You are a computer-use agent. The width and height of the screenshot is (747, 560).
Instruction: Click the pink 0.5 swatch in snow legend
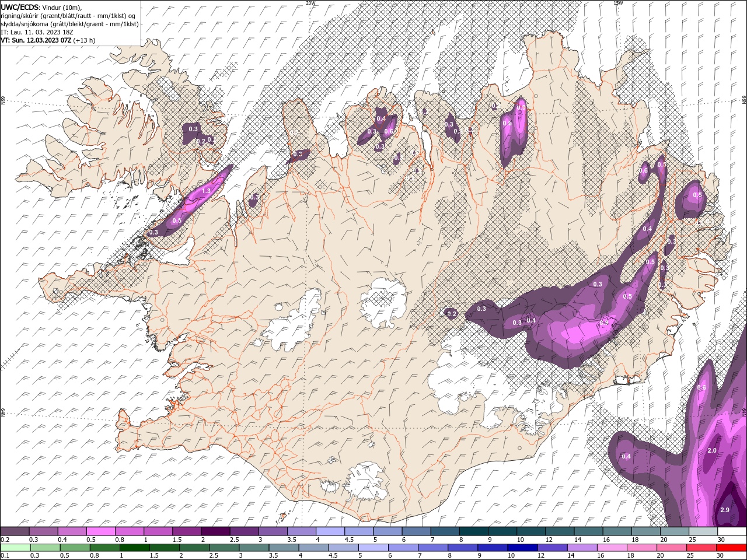[x=100, y=531]
